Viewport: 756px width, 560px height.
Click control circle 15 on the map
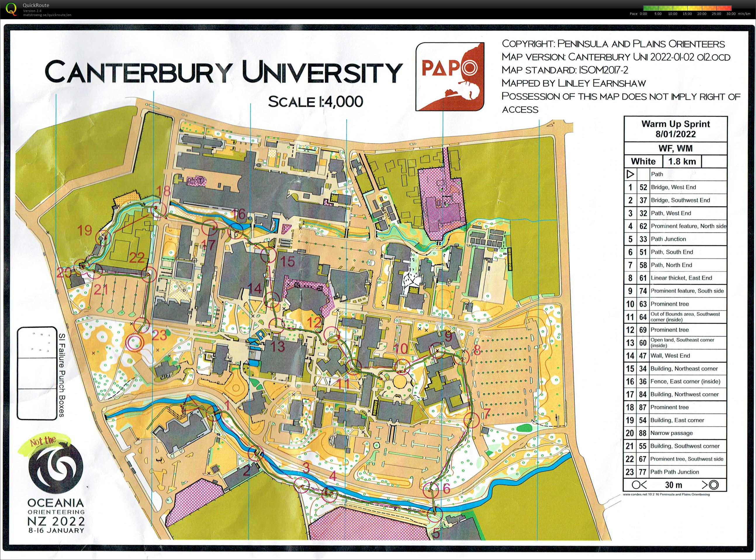coord(269,256)
